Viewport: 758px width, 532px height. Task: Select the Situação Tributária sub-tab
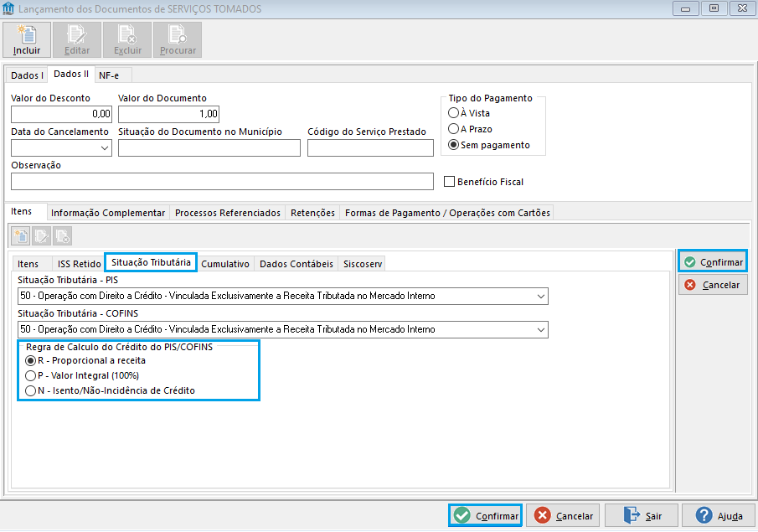(x=151, y=262)
